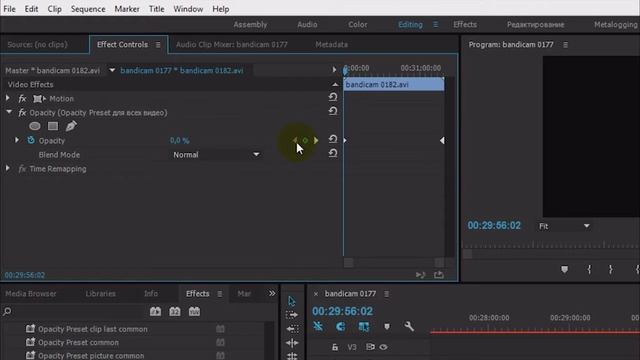Viewport: 640px width, 360px height.
Task: Switch to the Effects workspace
Action: pyautogui.click(x=465, y=24)
